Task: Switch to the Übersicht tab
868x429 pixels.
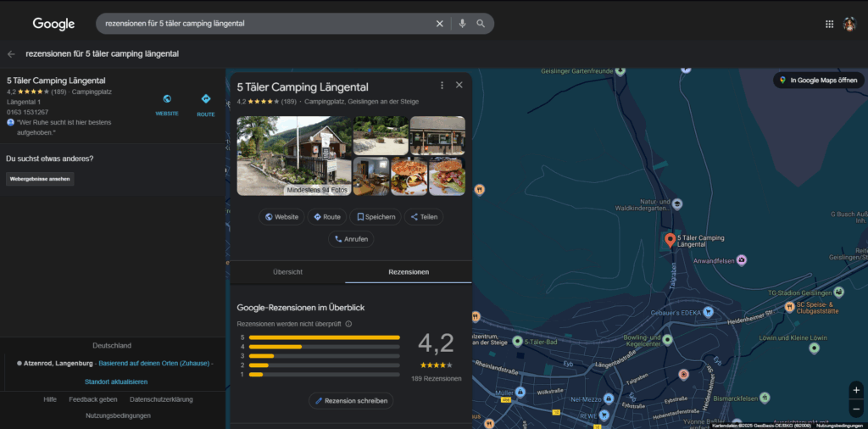Action: point(288,272)
